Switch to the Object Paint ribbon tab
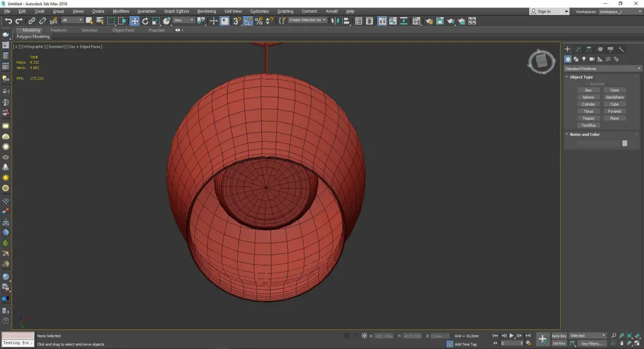 point(123,30)
